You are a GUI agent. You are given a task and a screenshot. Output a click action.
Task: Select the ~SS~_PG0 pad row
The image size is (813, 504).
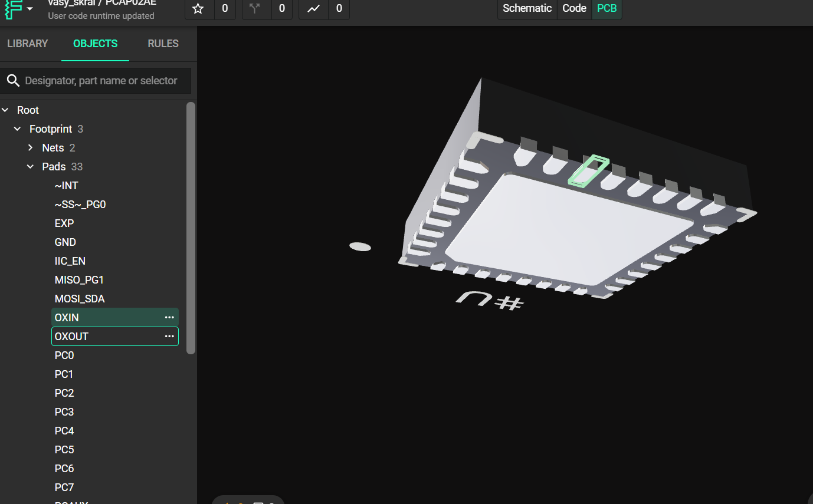[x=115, y=205]
